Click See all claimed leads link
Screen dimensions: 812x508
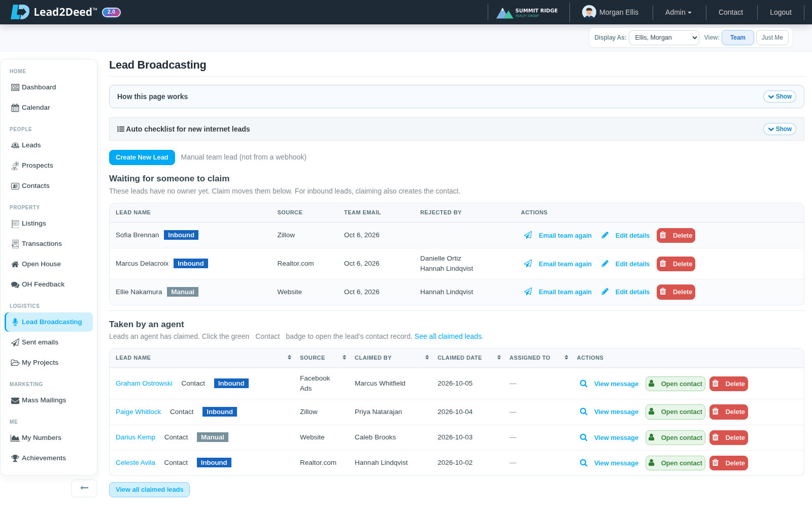tap(449, 336)
